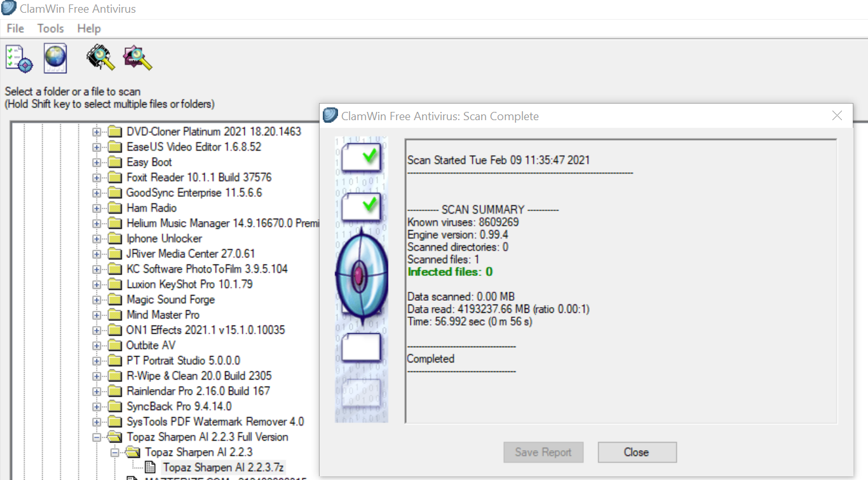Expand the ON1 Effects 2021.1 node

coord(97,330)
